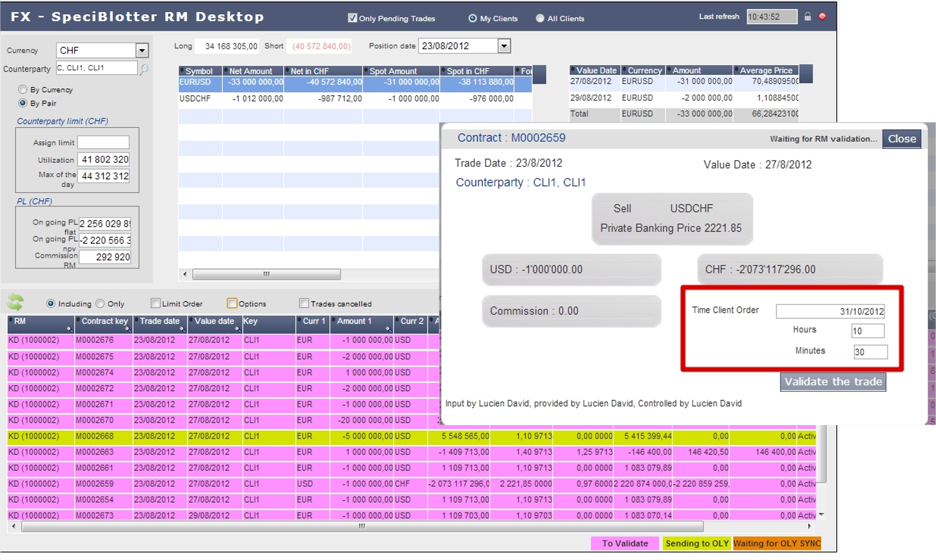Viewport: 936px width, 560px height.
Task: Click the Validate the trade button
Action: (x=833, y=382)
